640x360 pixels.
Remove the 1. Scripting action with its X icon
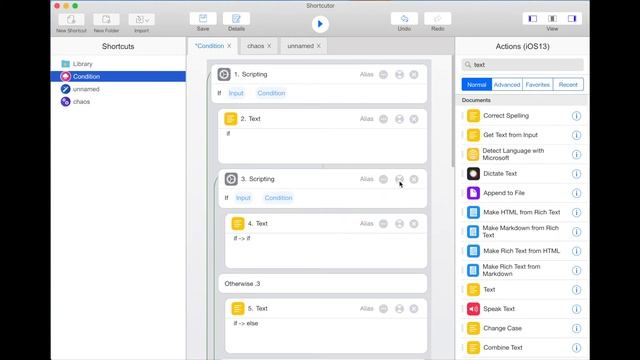click(x=414, y=75)
